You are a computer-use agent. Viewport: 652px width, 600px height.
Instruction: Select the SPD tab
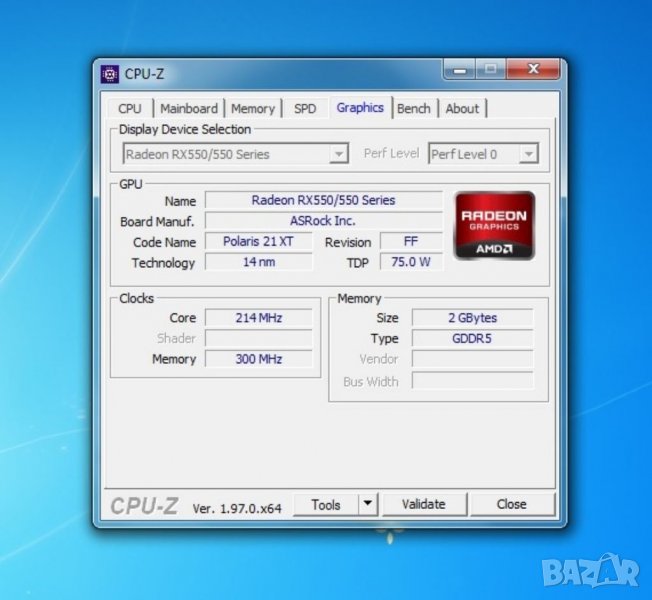pyautogui.click(x=304, y=109)
